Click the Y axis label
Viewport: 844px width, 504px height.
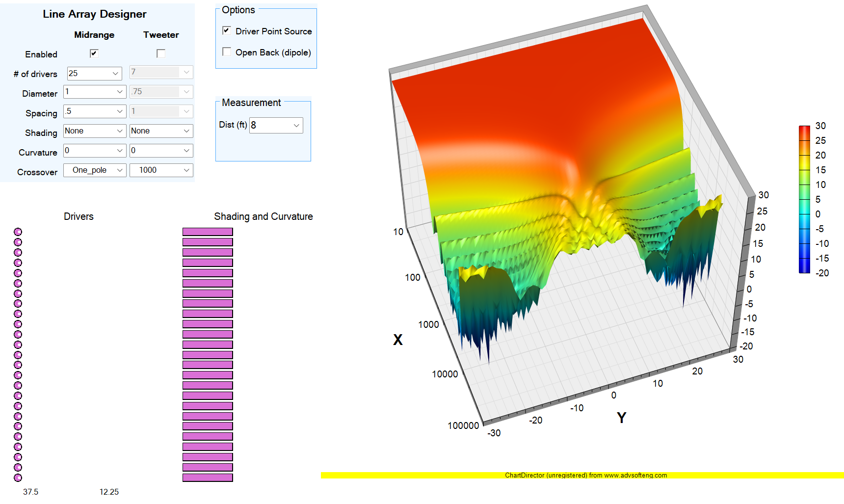click(622, 418)
